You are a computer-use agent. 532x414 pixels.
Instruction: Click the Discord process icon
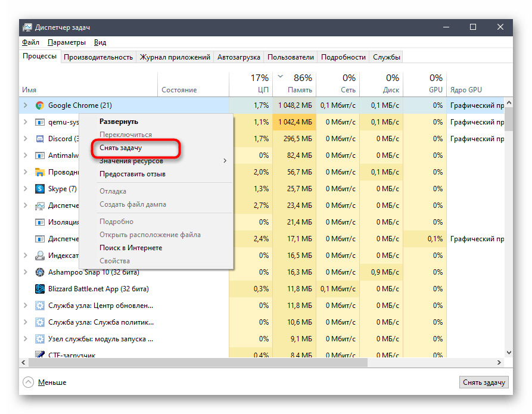pyautogui.click(x=40, y=139)
